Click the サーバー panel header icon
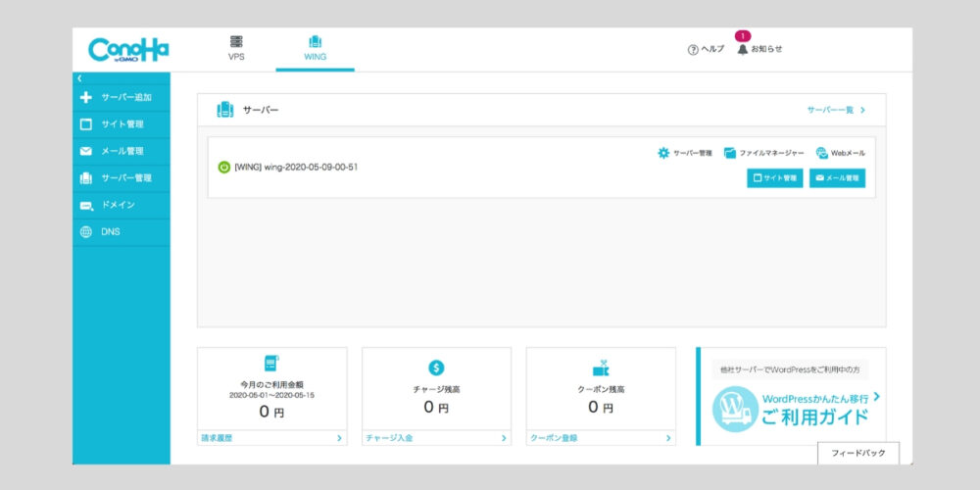This screenshot has width=980, height=490. click(225, 110)
